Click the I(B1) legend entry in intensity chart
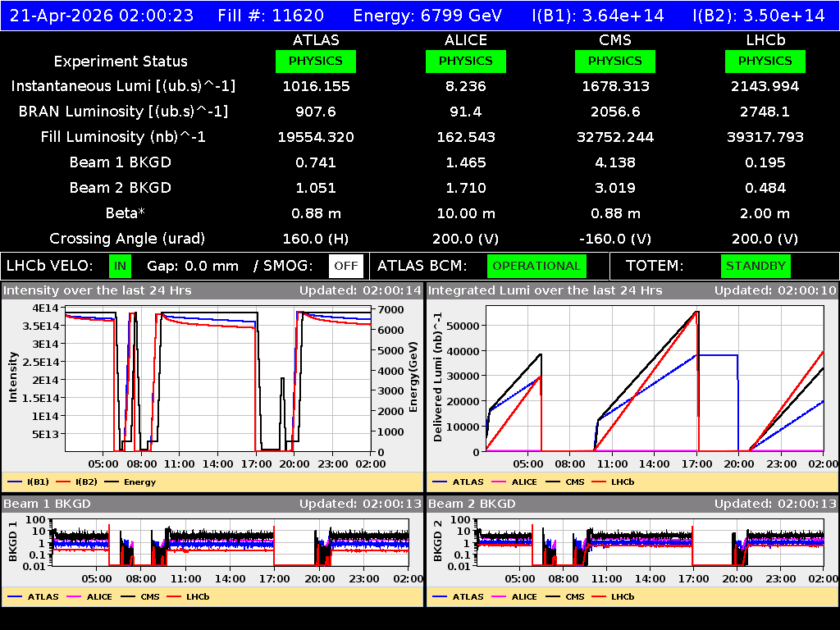 [29, 482]
